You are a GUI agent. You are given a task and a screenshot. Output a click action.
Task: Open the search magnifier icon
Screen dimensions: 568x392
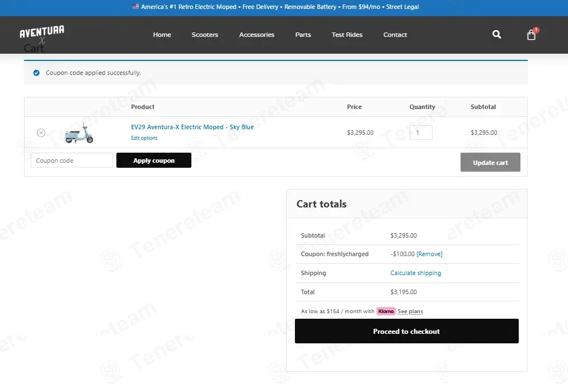(496, 34)
